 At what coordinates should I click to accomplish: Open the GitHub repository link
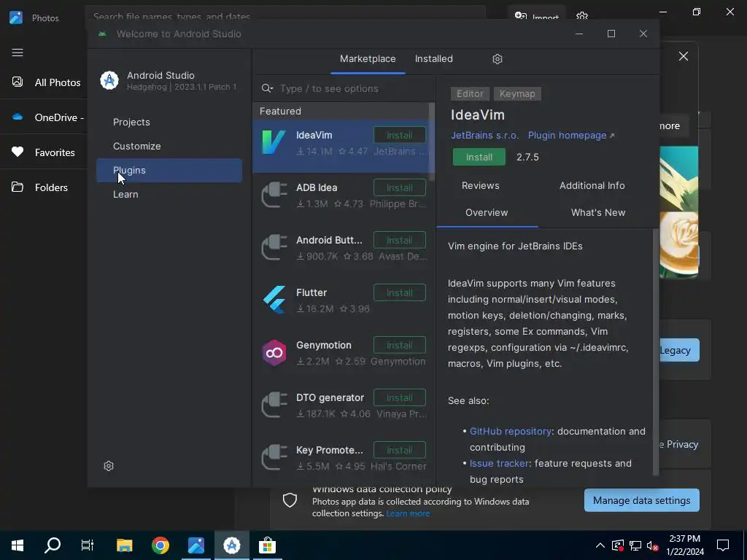click(510, 431)
